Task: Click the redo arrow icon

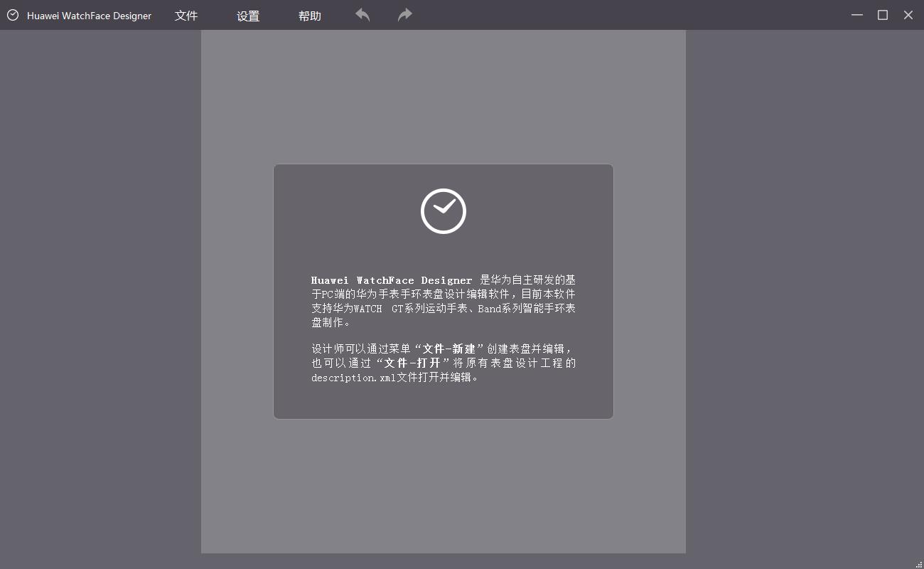Action: point(405,15)
